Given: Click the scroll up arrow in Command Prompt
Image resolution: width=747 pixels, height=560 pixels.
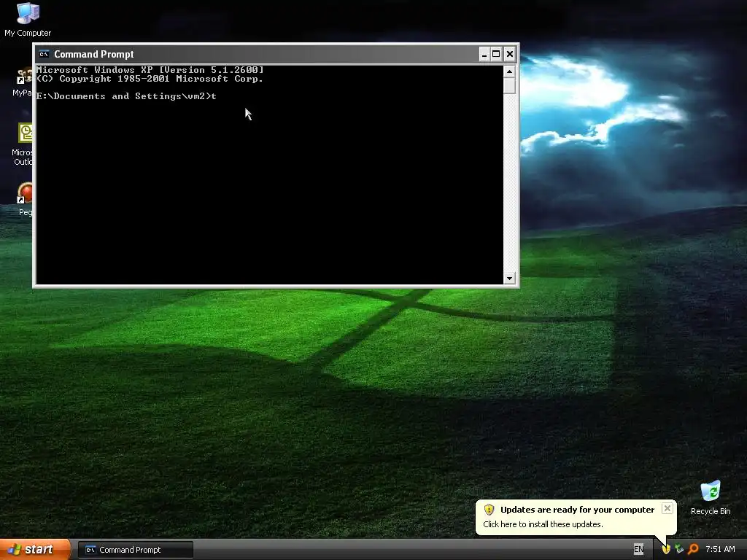Looking at the screenshot, I should coord(509,72).
